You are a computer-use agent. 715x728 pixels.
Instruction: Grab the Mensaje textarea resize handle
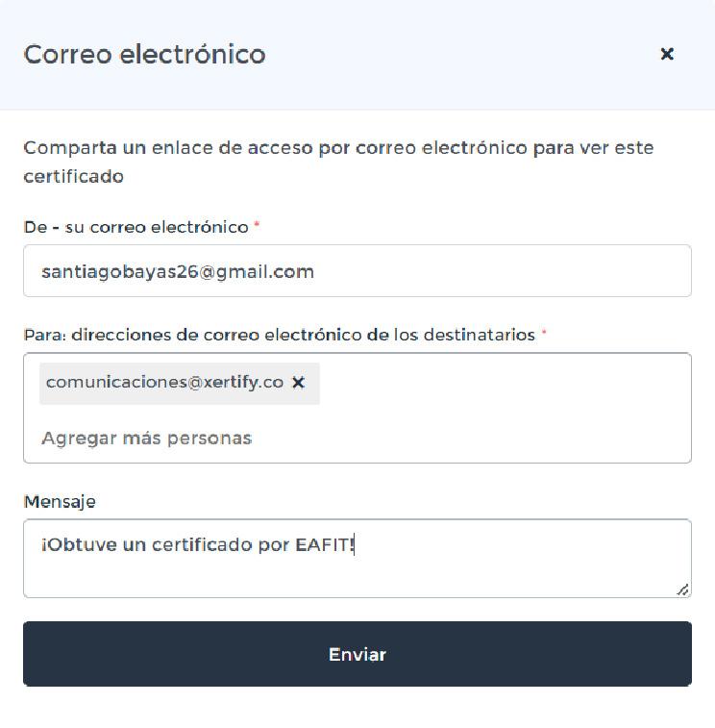click(682, 590)
